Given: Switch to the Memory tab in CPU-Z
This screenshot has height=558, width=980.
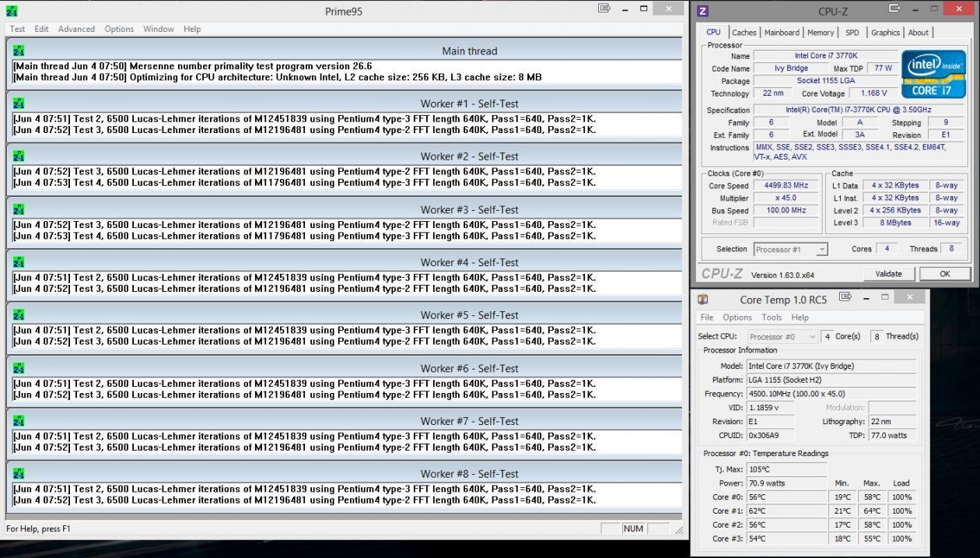Looking at the screenshot, I should 821,33.
